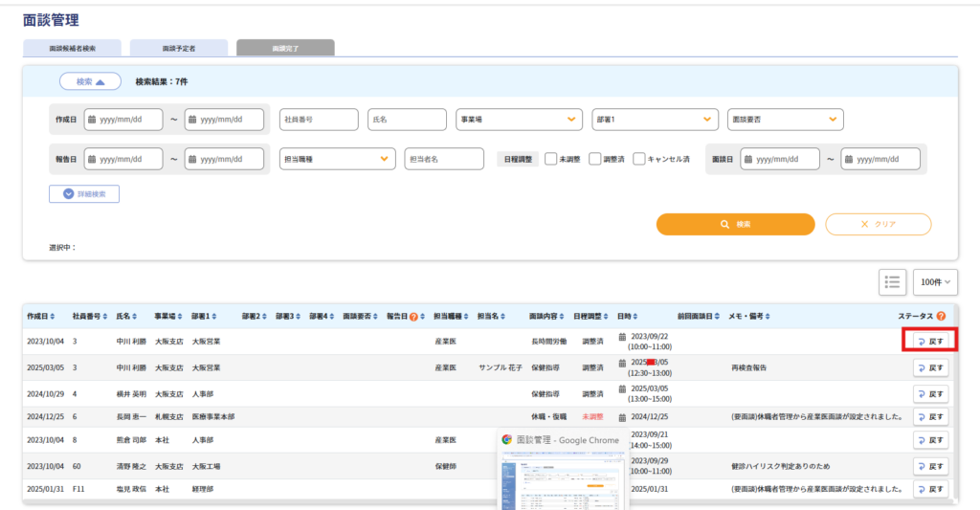
Task: Click calendar icon in 2024/12/25 日時 cell
Action: coord(623,417)
